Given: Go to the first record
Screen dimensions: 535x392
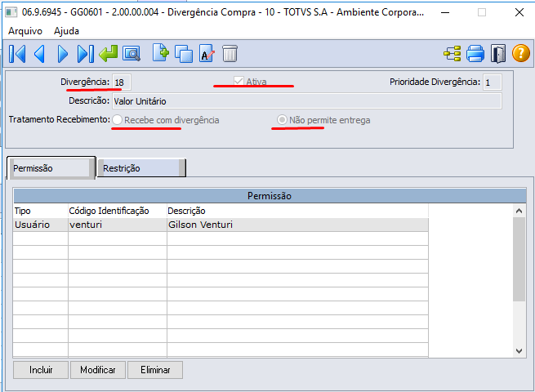Looking at the screenshot, I should tap(17, 54).
